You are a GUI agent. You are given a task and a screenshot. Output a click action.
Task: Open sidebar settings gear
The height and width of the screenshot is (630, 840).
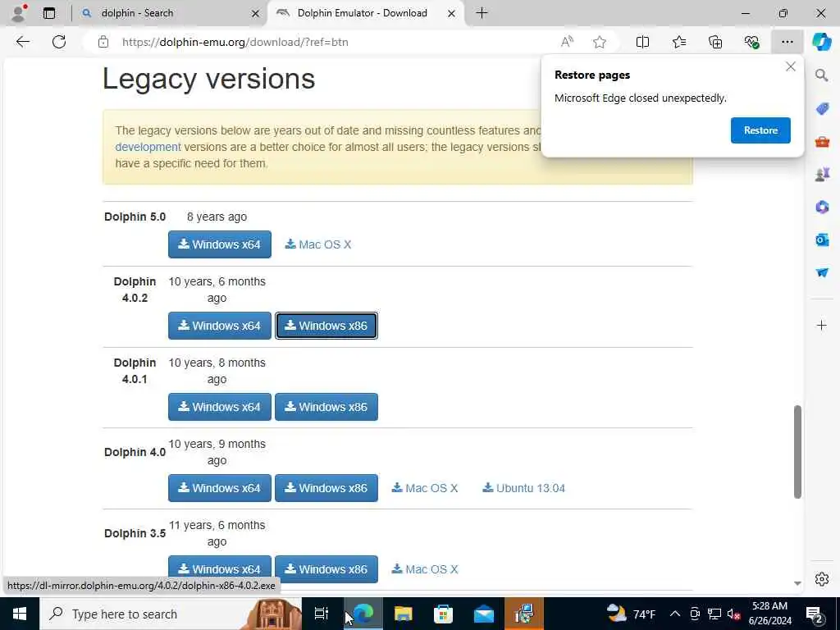pos(822,579)
